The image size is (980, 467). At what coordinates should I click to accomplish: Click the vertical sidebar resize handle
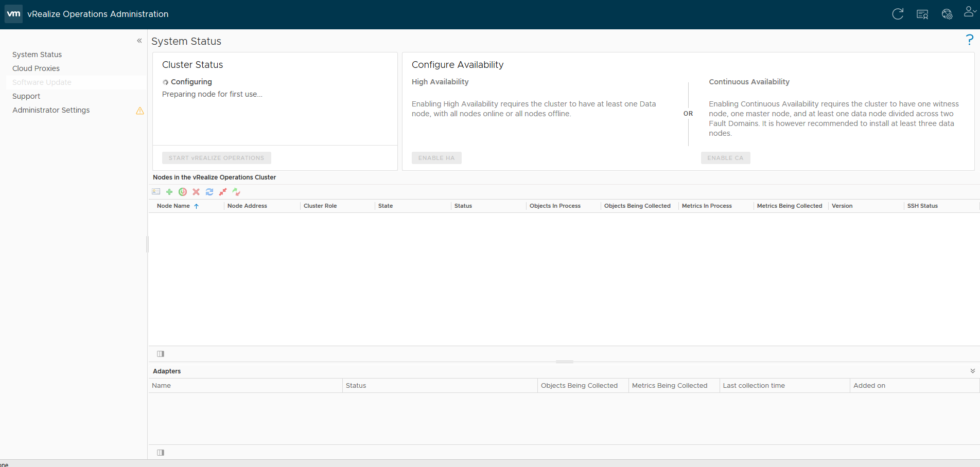click(x=147, y=244)
